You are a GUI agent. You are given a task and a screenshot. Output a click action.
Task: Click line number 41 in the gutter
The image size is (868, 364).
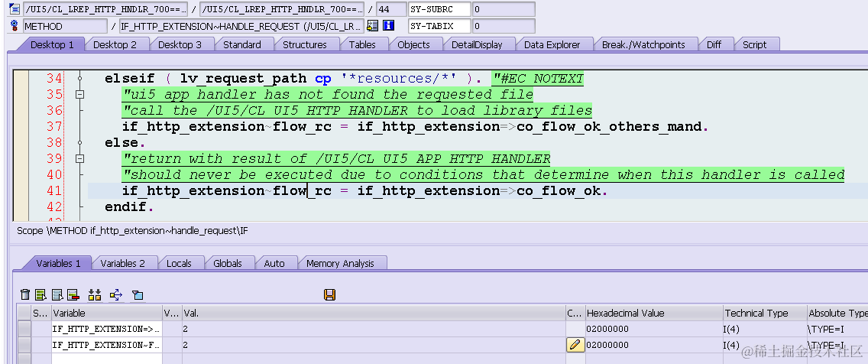pos(54,190)
